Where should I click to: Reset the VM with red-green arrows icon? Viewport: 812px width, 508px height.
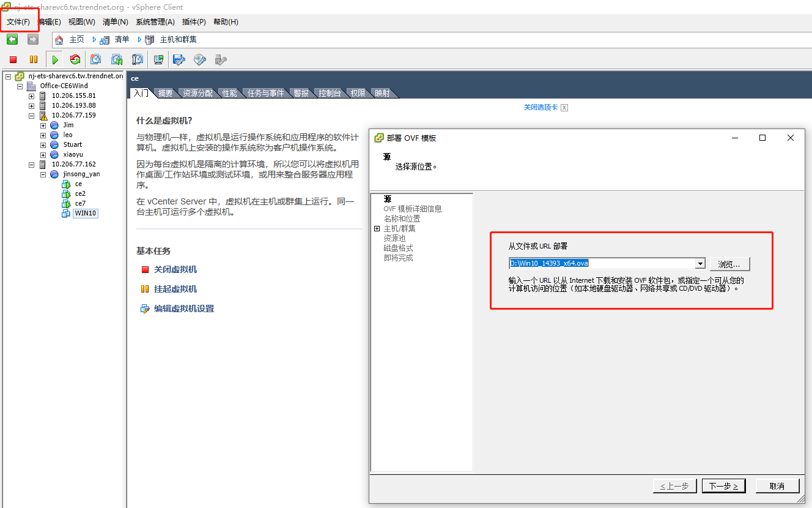click(75, 59)
